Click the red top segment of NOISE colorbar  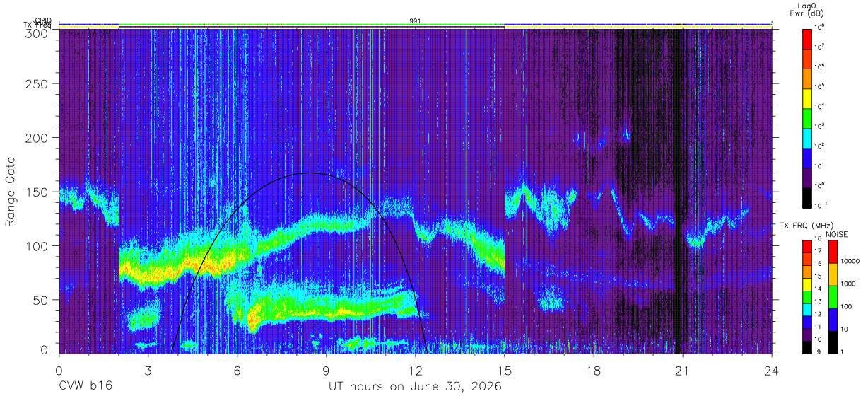[x=832, y=252]
